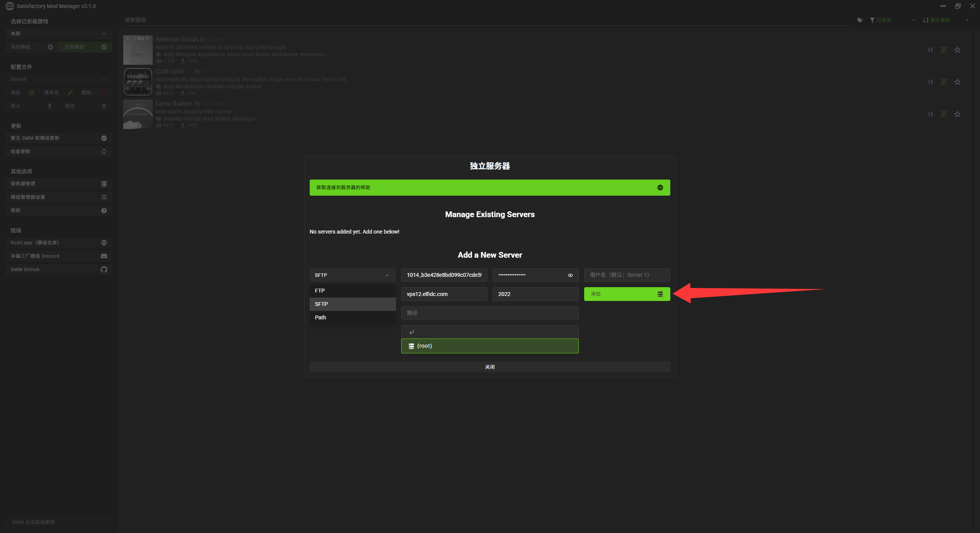Toggle 关闭模组 mods off
Screen dimensions: 980x533
point(32,47)
